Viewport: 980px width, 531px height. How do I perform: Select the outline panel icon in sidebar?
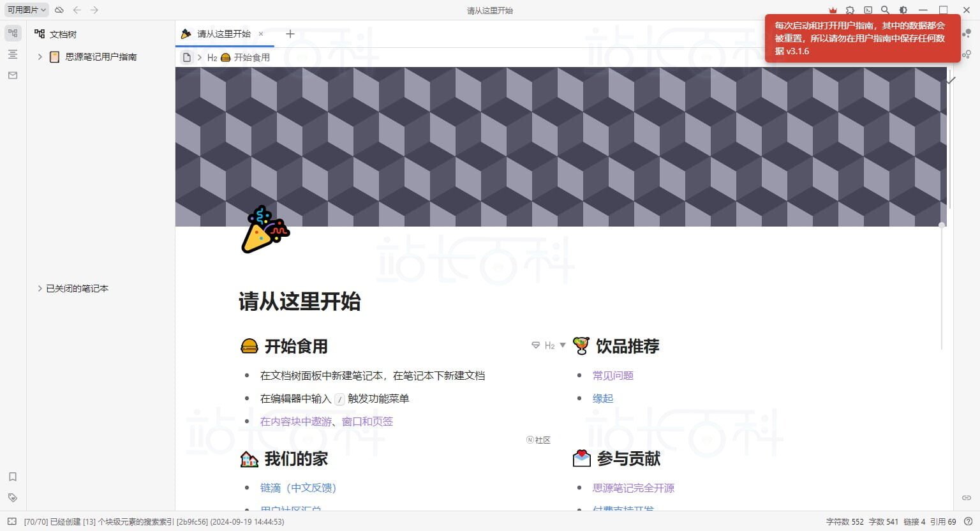12,54
